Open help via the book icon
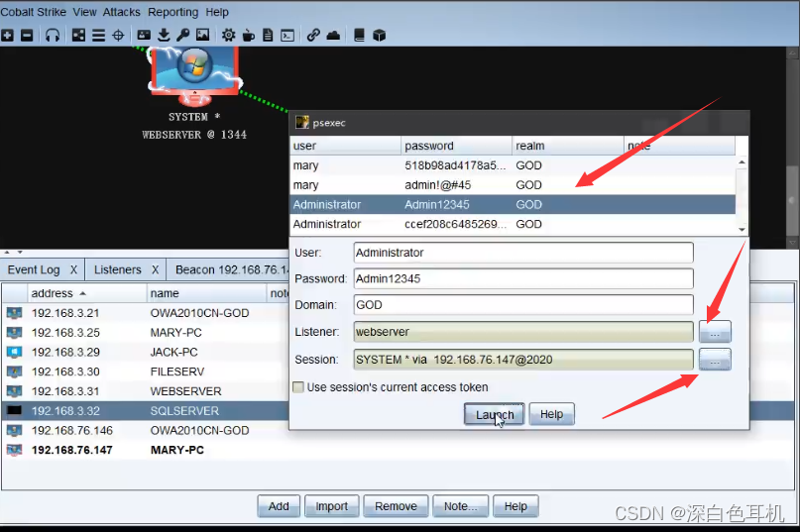Image resolution: width=800 pixels, height=532 pixels. [x=359, y=36]
